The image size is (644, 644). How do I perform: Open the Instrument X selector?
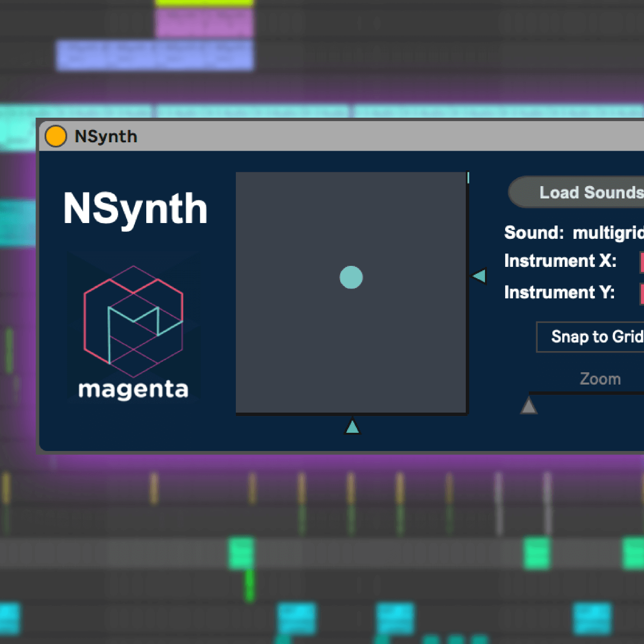[642, 262]
